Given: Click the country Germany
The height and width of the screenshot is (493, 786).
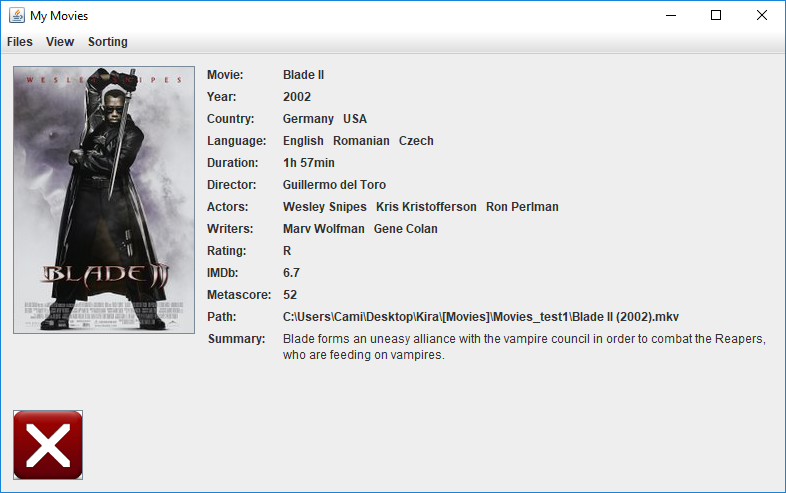Looking at the screenshot, I should [x=308, y=119].
